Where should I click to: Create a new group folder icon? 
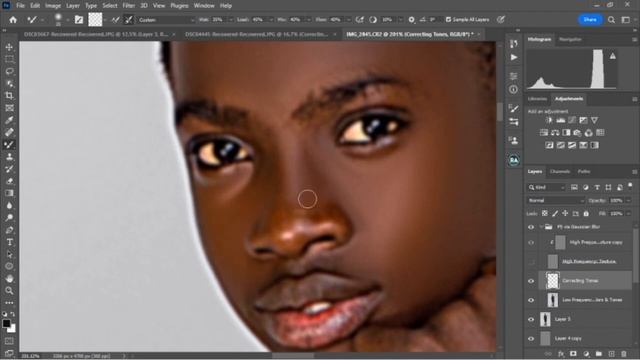tap(599, 354)
